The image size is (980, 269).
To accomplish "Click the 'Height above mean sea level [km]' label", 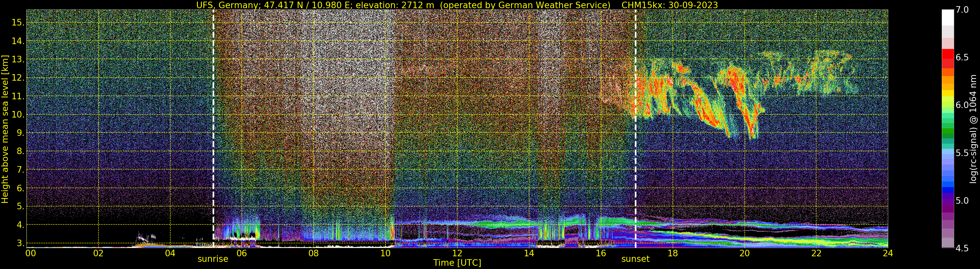I will point(5,129).
